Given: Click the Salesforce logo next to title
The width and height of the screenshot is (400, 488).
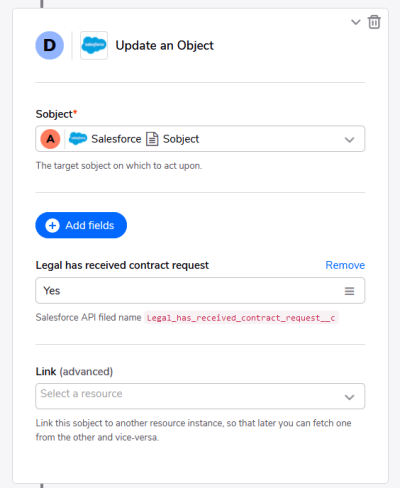Looking at the screenshot, I should coord(94,45).
